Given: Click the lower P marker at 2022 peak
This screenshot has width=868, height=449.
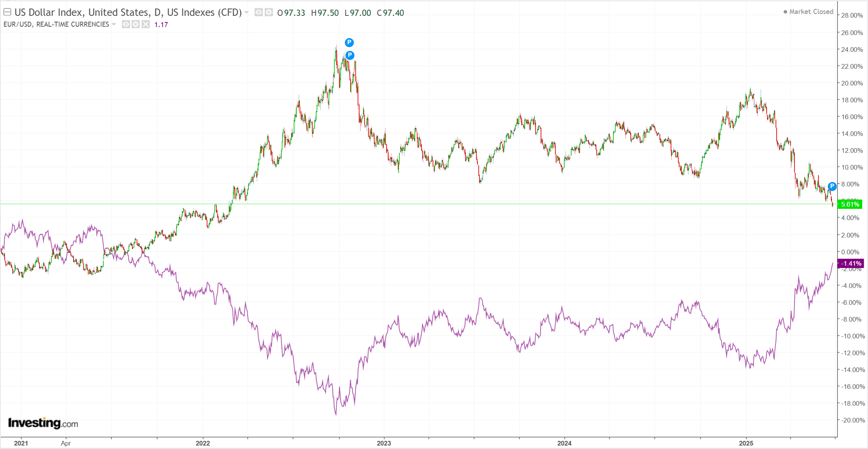Looking at the screenshot, I should click(350, 55).
